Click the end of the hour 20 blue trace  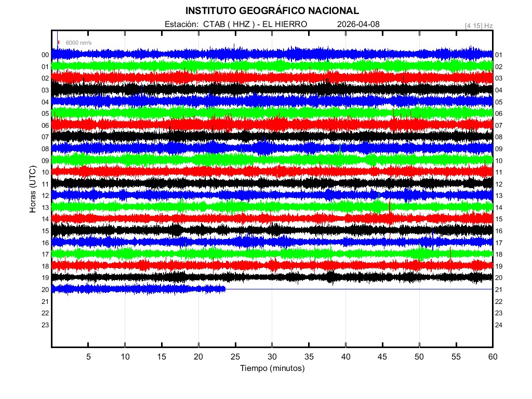point(224,289)
